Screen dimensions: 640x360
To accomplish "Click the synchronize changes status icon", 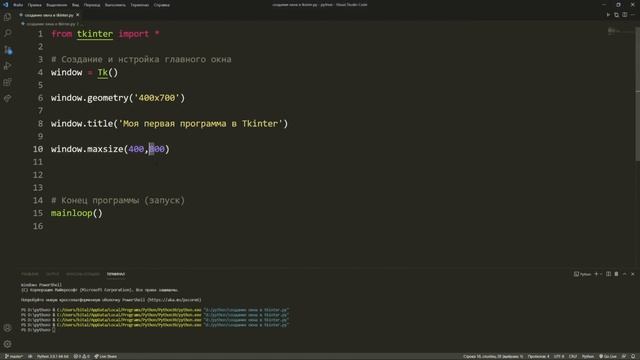I will click(x=30, y=356).
